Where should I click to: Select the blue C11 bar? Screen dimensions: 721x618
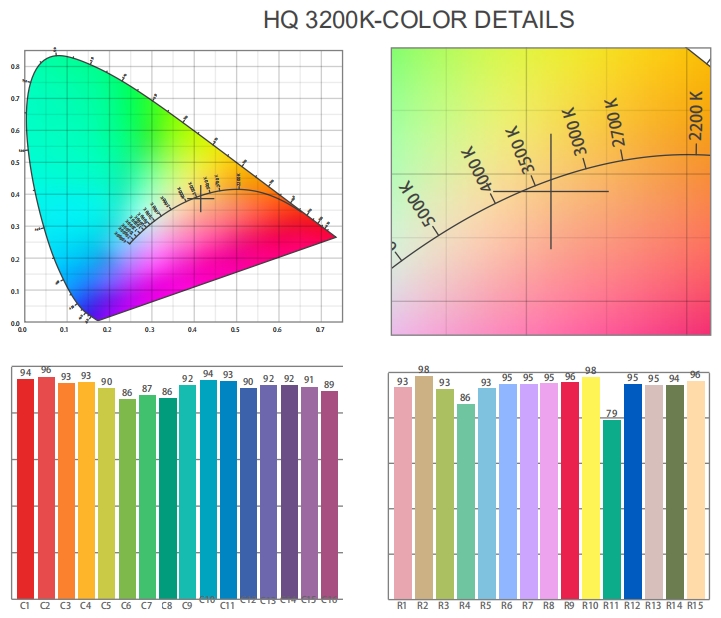click(228, 490)
